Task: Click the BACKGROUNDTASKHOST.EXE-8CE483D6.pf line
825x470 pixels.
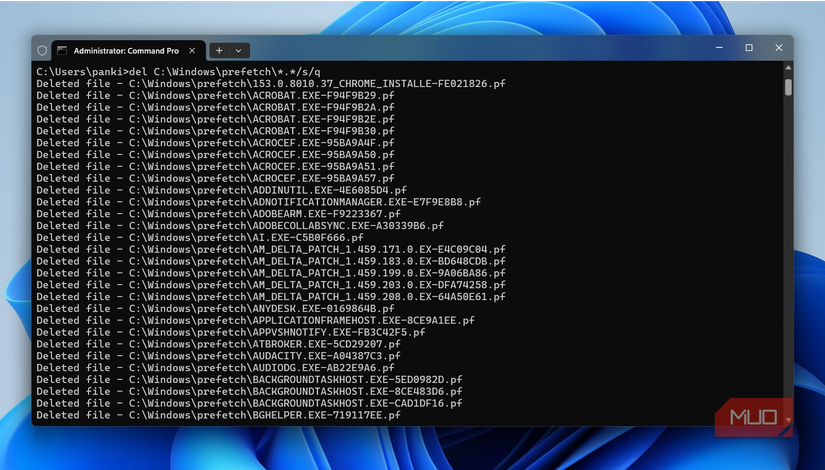Action: [x=249, y=392]
